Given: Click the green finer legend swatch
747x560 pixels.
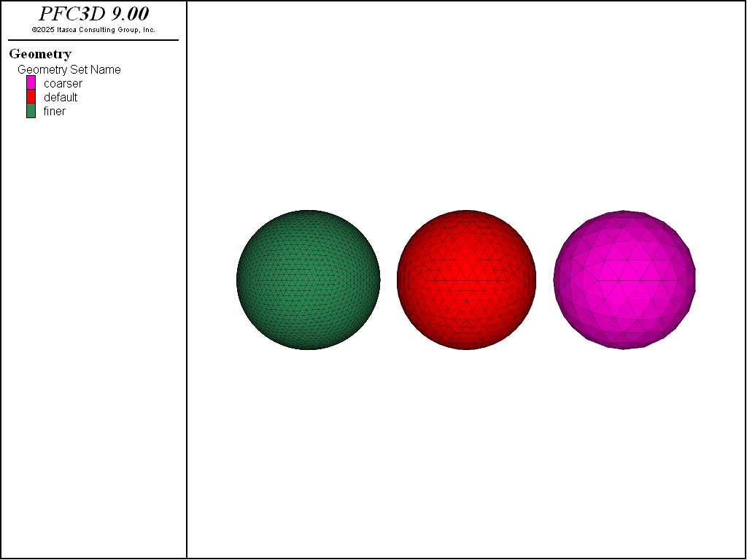Looking at the screenshot, I should [31, 111].
